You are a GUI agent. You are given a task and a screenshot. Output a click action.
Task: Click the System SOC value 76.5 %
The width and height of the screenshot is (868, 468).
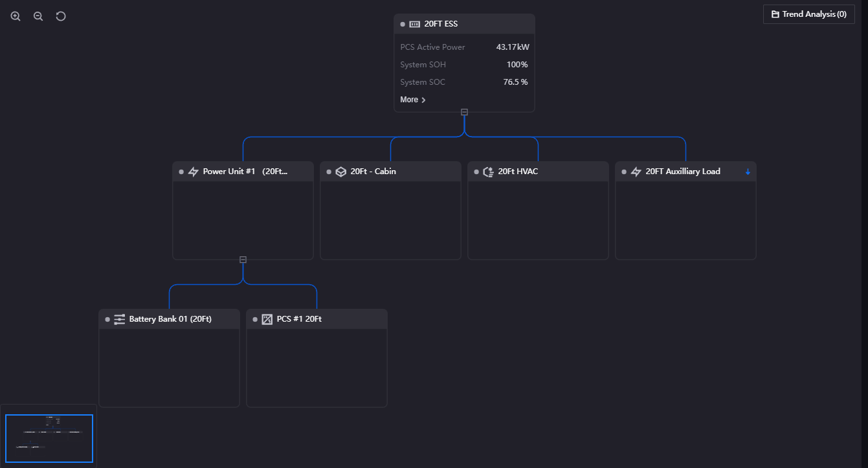(515, 82)
